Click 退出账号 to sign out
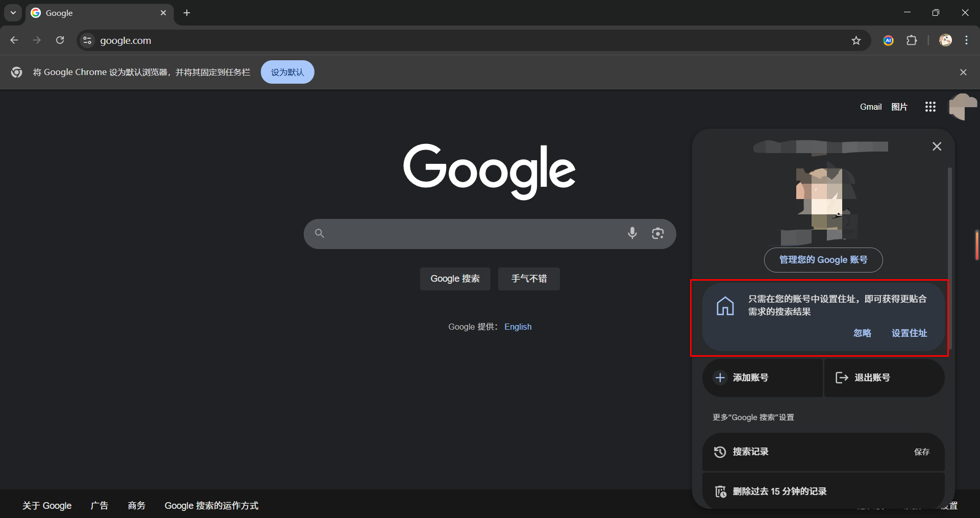The height and width of the screenshot is (518, 980). pos(885,378)
